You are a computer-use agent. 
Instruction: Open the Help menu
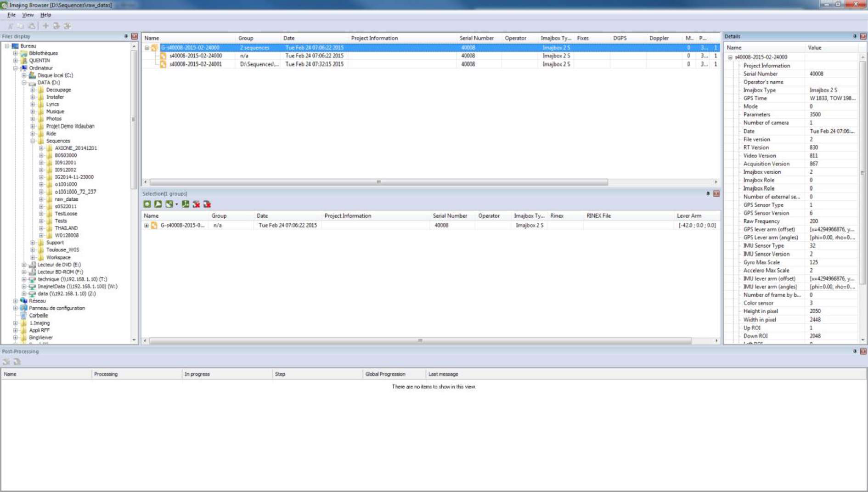coord(45,15)
